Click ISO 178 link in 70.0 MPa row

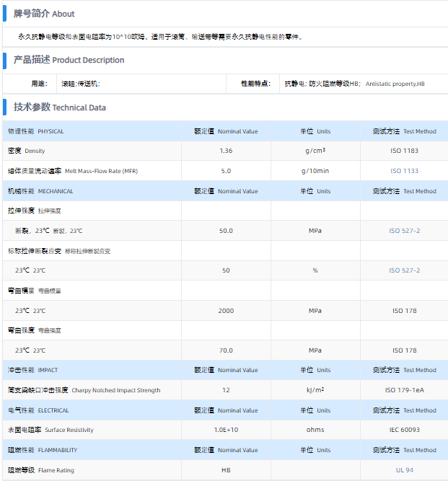404,350
